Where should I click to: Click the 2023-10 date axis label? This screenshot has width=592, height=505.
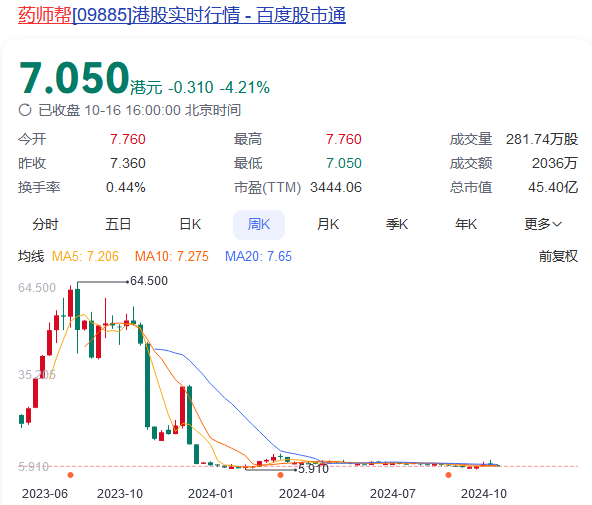tap(120, 494)
